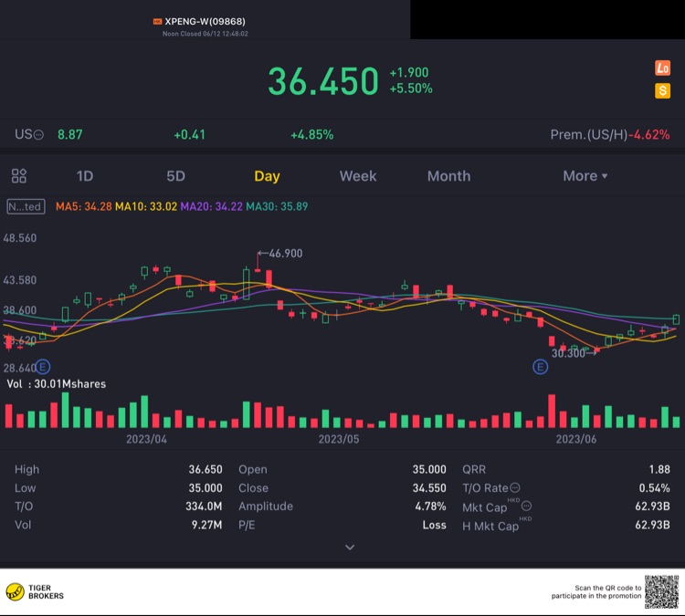Image resolution: width=685 pixels, height=616 pixels.
Task: Tap the N...ted adjustment button
Action: click(26, 206)
